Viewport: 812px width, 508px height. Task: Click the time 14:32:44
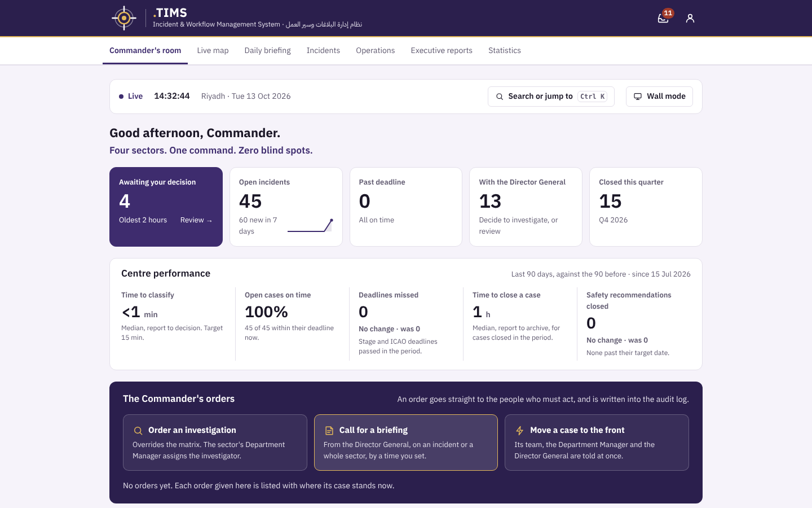(x=172, y=96)
